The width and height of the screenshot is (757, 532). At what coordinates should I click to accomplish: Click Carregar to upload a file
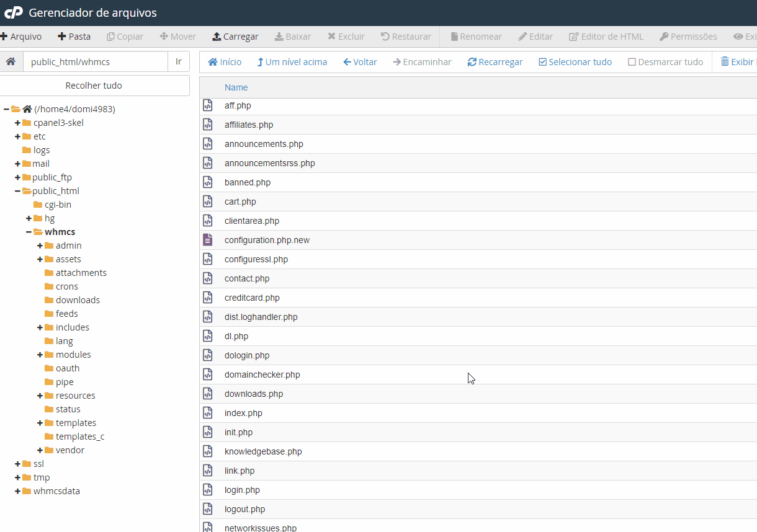235,37
